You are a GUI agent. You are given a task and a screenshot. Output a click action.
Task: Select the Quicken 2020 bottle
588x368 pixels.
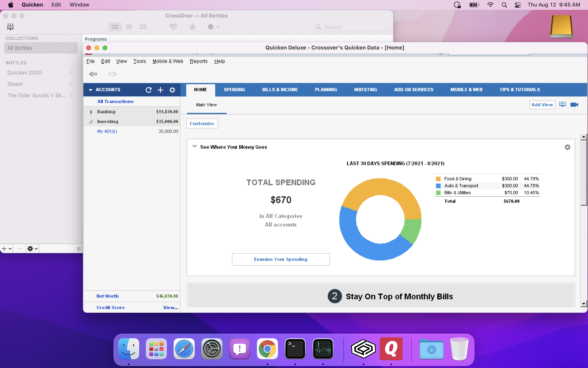point(41,73)
